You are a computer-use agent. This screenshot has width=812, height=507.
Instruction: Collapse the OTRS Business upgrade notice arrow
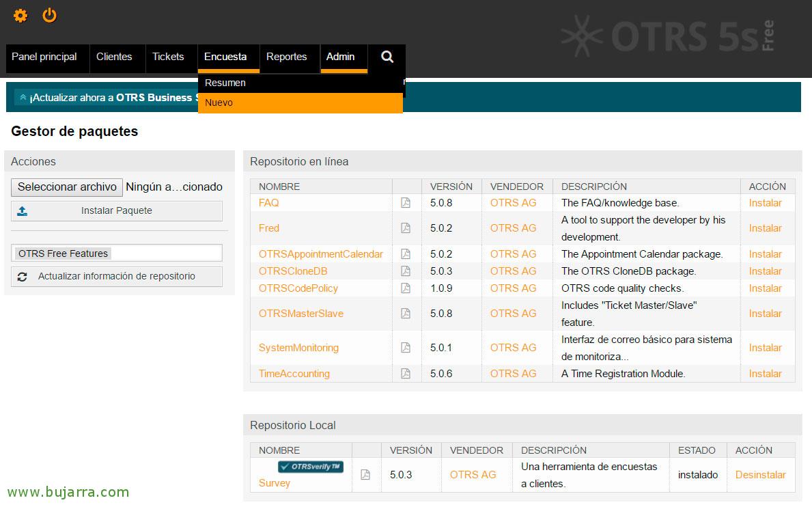pos(23,97)
